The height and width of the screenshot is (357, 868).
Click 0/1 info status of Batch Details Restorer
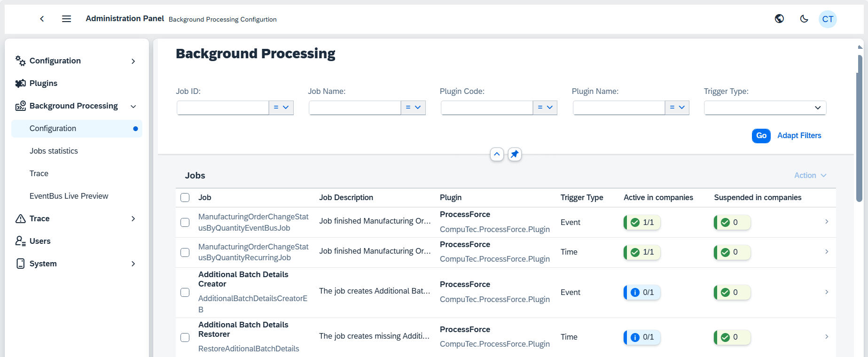click(x=642, y=337)
